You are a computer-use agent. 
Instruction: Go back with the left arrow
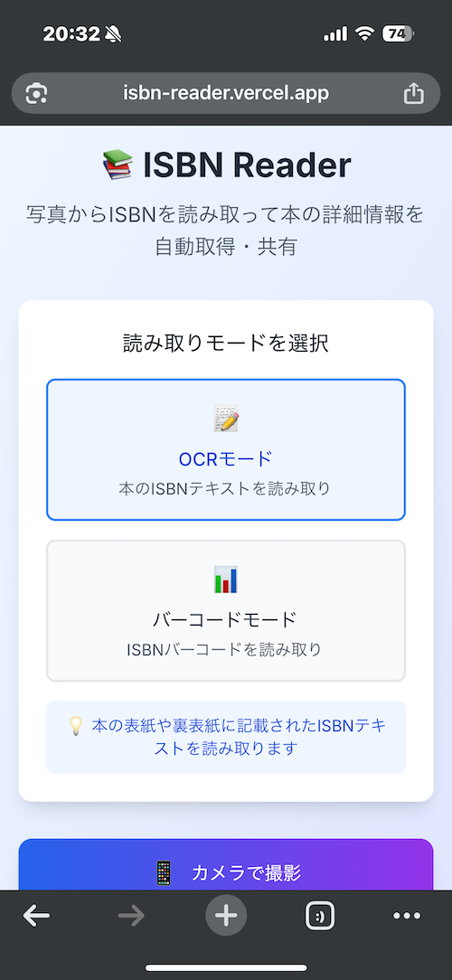(x=36, y=916)
